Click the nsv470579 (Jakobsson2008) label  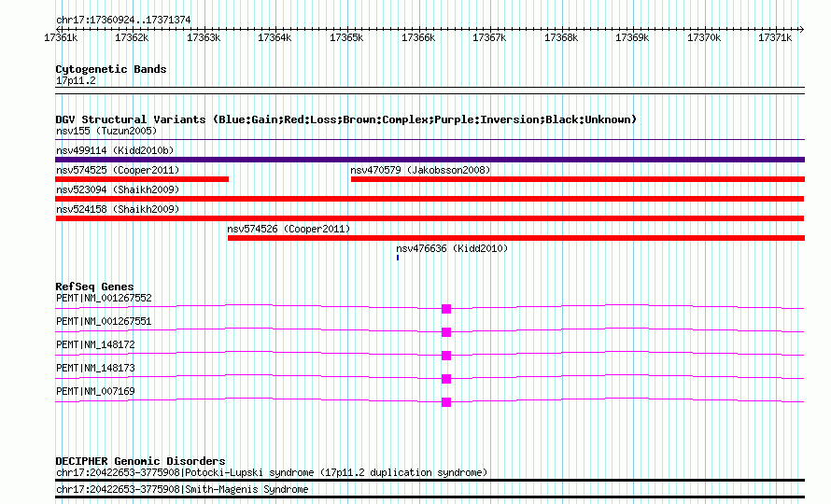pyautogui.click(x=420, y=170)
